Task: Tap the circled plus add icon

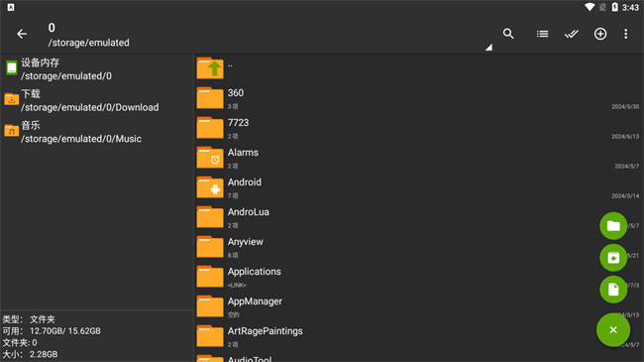Action: click(x=600, y=34)
